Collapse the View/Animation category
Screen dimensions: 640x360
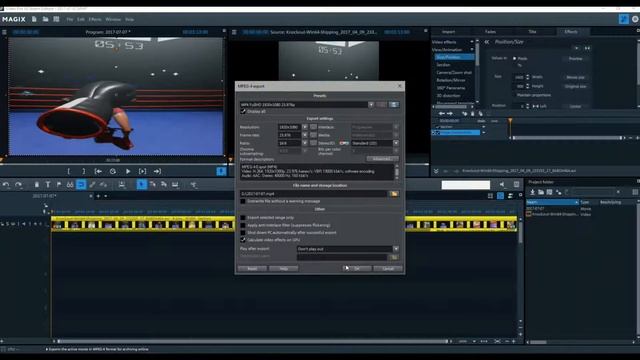(x=472, y=50)
